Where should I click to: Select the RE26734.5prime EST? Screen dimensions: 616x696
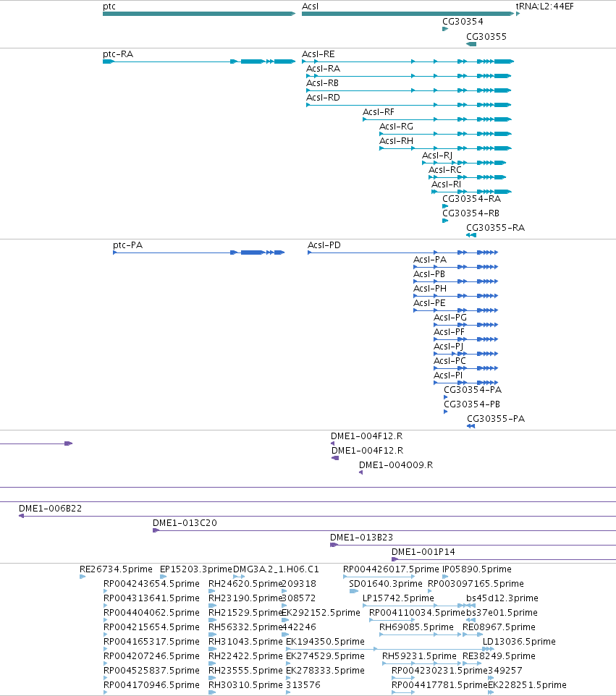pyautogui.click(x=83, y=577)
